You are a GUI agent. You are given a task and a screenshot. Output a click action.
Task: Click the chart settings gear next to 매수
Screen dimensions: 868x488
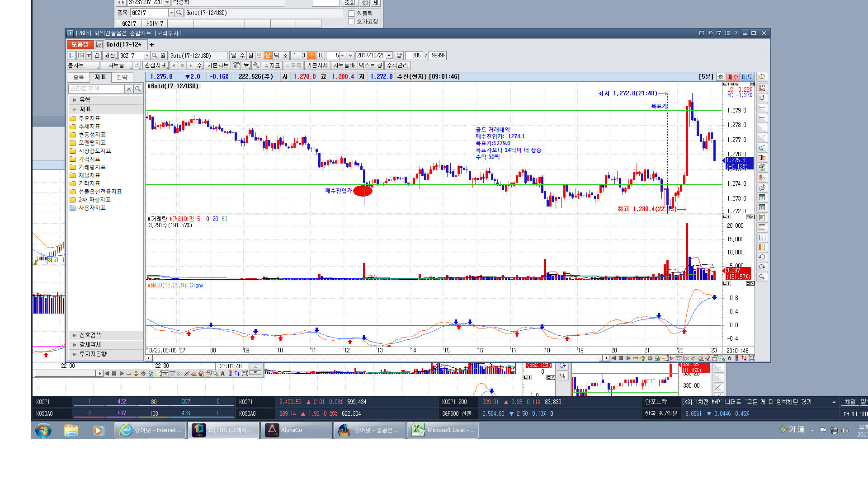721,77
